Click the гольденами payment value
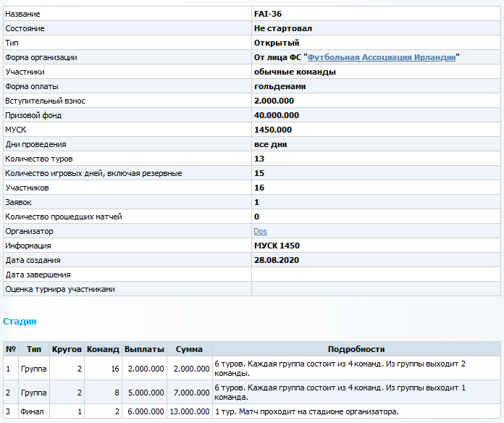This screenshot has width=504, height=423. pos(280,86)
